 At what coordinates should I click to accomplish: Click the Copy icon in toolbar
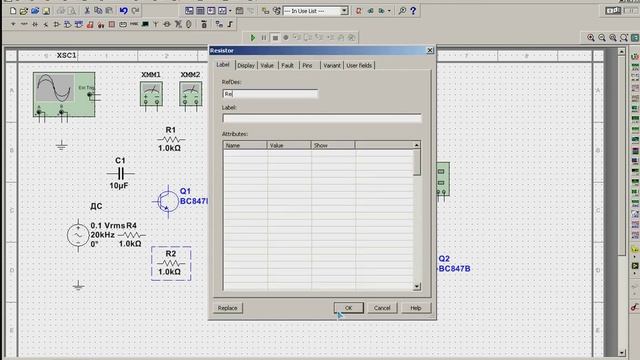(x=98, y=11)
